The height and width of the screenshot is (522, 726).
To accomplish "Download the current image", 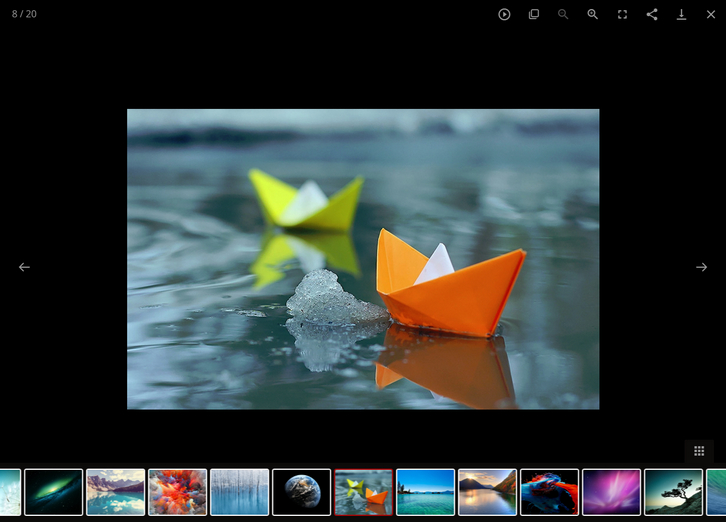I will 681,14.
